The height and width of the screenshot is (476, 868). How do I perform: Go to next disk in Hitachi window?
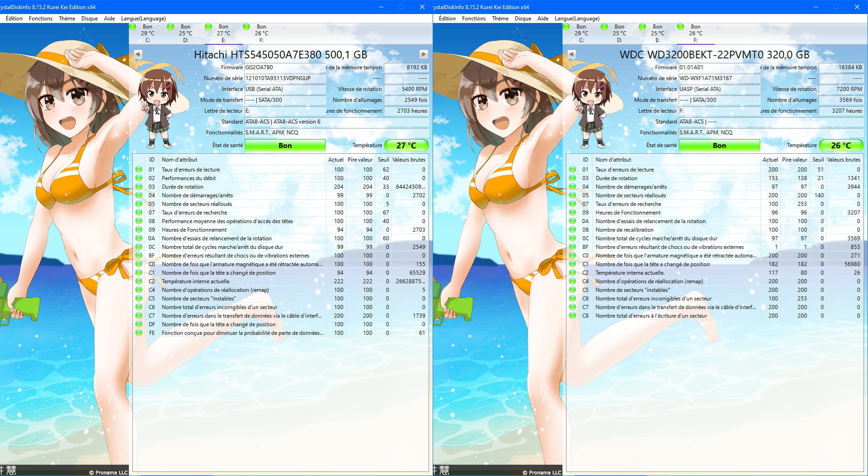(x=424, y=54)
